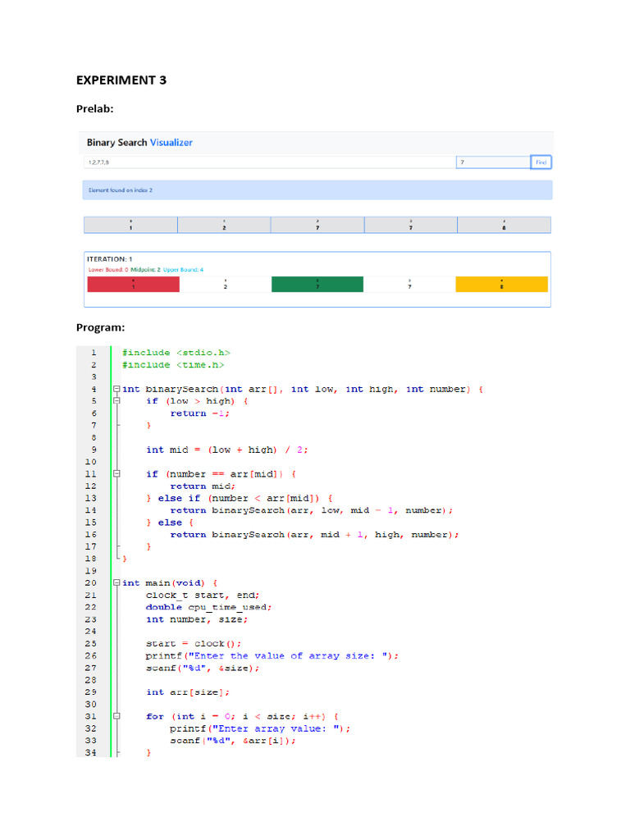Collapse the binarySearch function fold marker on line 4

(x=116, y=390)
